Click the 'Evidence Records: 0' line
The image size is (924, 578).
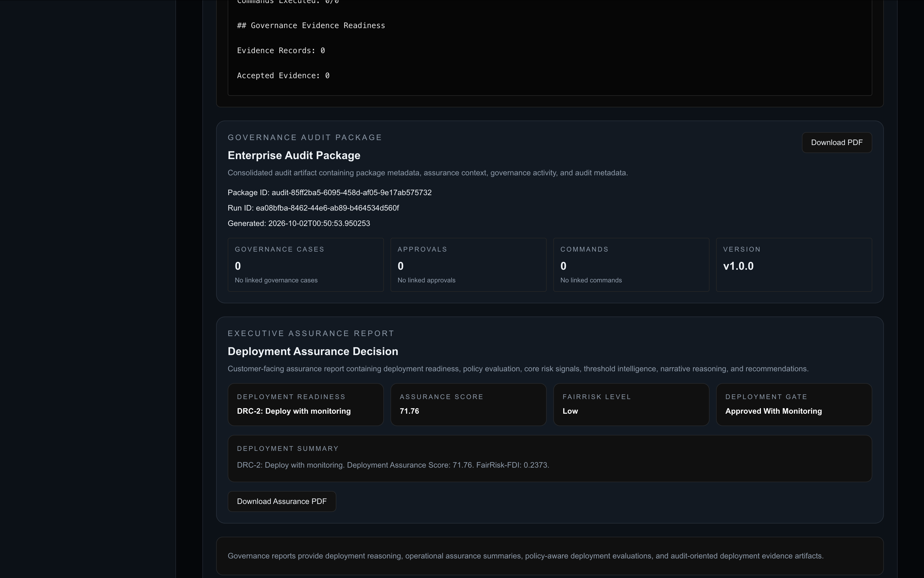(280, 50)
